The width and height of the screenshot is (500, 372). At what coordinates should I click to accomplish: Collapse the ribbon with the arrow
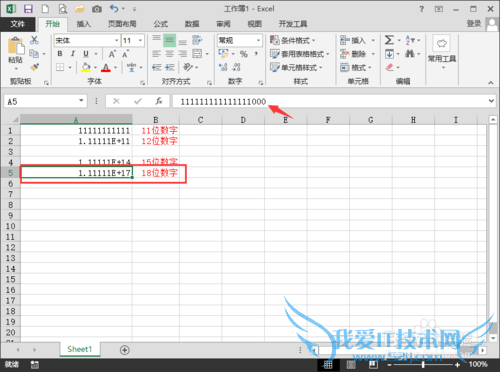[x=491, y=83]
